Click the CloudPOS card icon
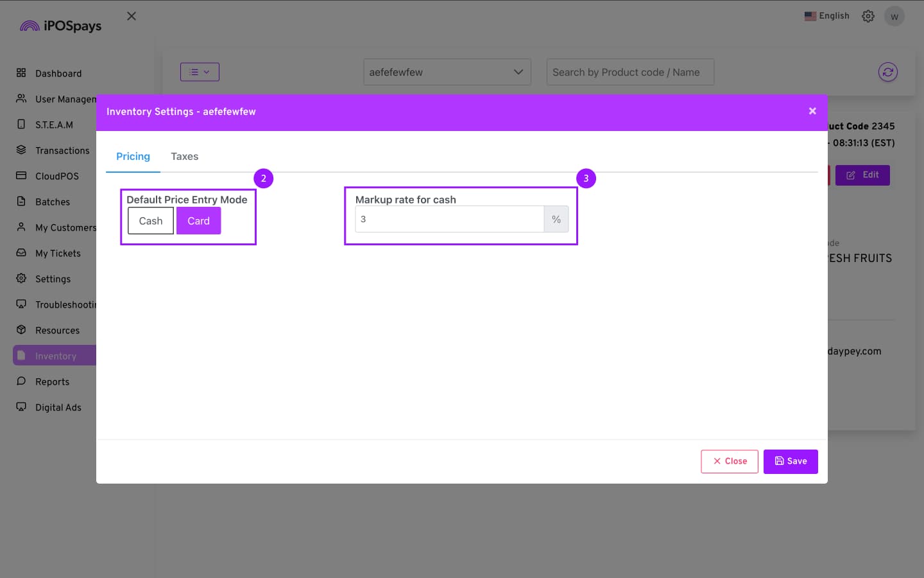The image size is (924, 578). (21, 175)
